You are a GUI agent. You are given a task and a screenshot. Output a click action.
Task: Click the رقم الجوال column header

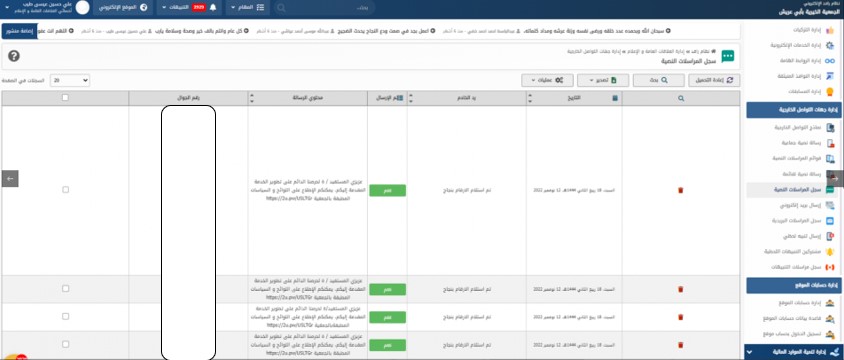(188, 98)
